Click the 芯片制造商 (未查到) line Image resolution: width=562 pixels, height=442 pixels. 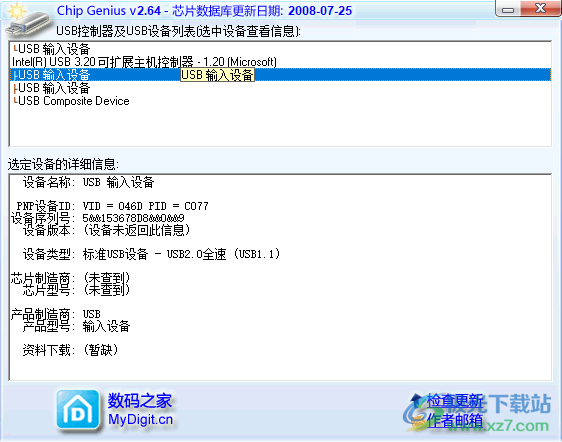pos(70,278)
